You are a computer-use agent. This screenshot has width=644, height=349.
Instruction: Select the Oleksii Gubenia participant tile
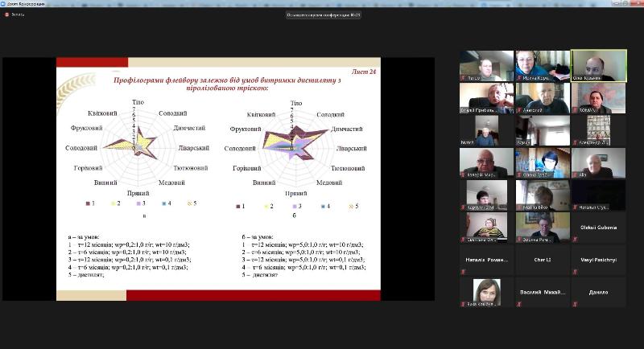(x=598, y=228)
